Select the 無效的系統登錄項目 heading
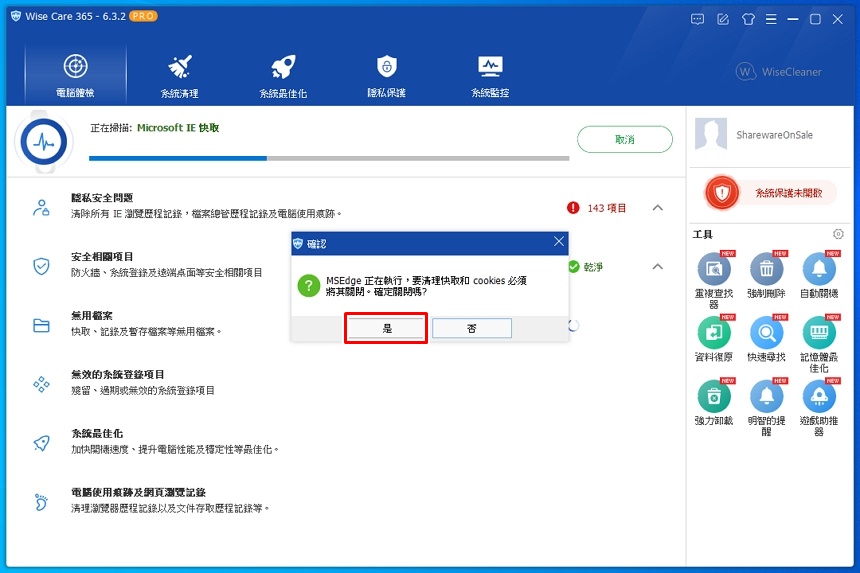Screen dimensions: 860x573 (117, 375)
